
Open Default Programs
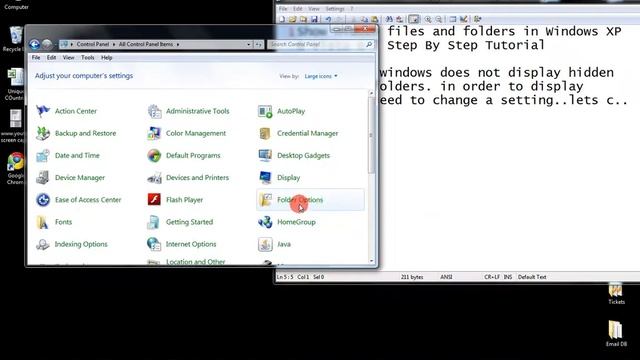point(184,156)
